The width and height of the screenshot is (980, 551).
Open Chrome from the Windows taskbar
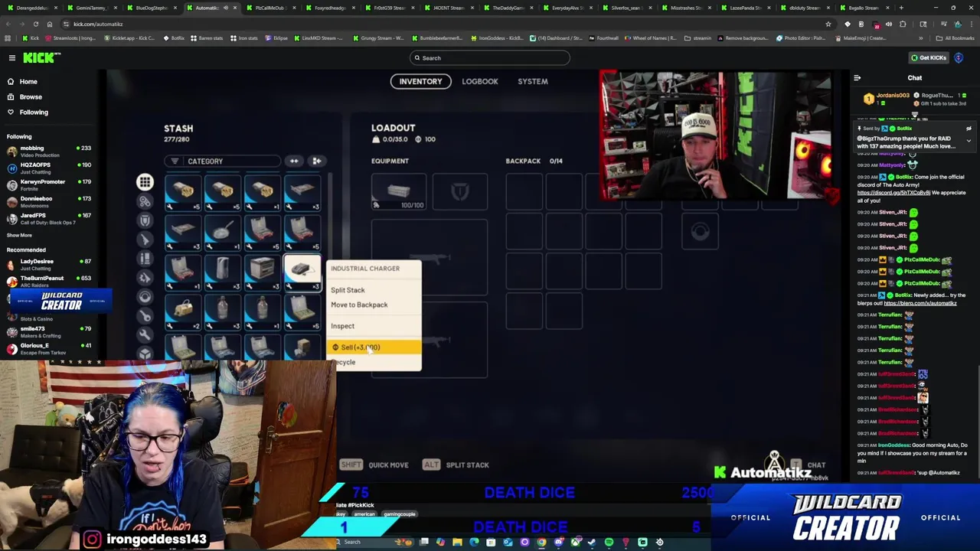pyautogui.click(x=541, y=542)
